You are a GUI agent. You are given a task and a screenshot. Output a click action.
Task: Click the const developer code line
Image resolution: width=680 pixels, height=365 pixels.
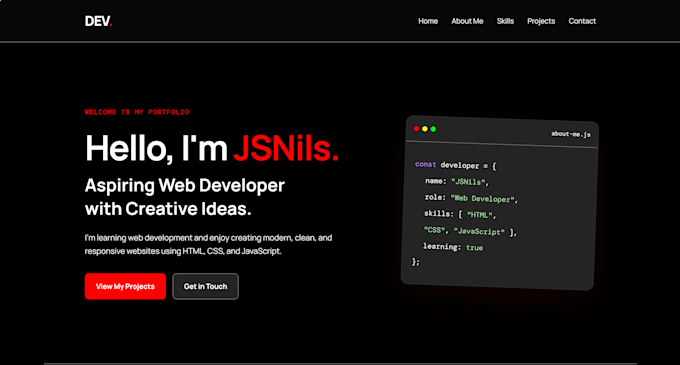[x=455, y=165]
